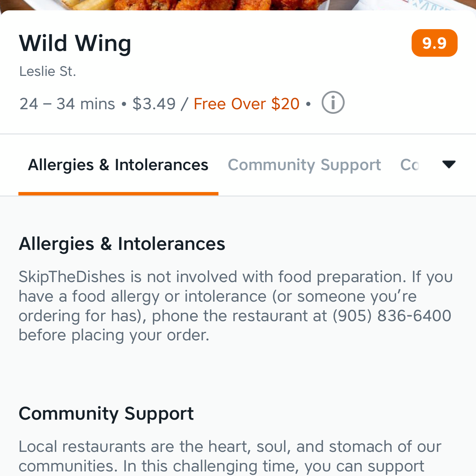Tap the delivery info circle icon
The height and width of the screenshot is (476, 476).
pos(333,103)
